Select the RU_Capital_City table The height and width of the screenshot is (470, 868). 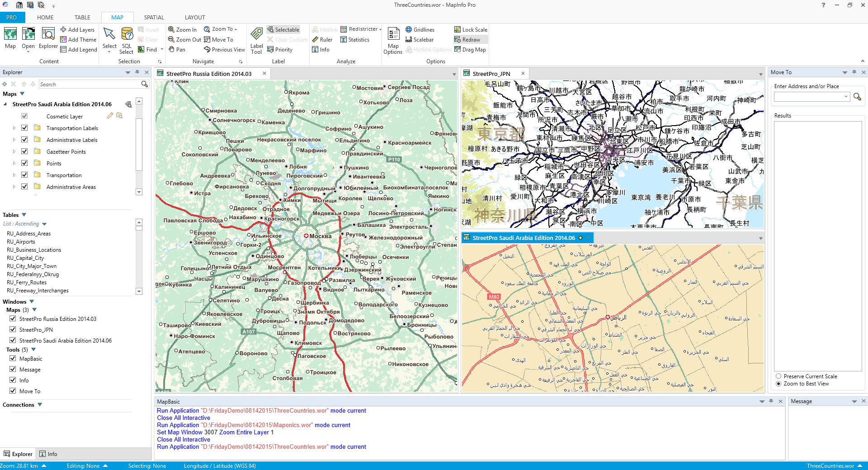point(25,258)
